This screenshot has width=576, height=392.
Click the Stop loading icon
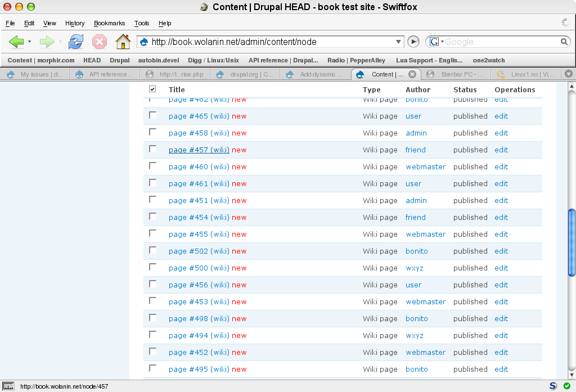coord(98,42)
